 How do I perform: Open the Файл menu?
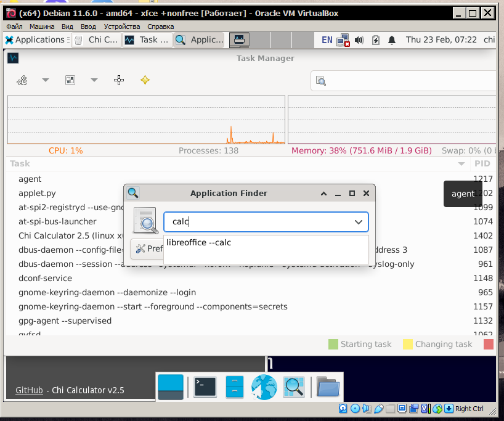pos(14,27)
